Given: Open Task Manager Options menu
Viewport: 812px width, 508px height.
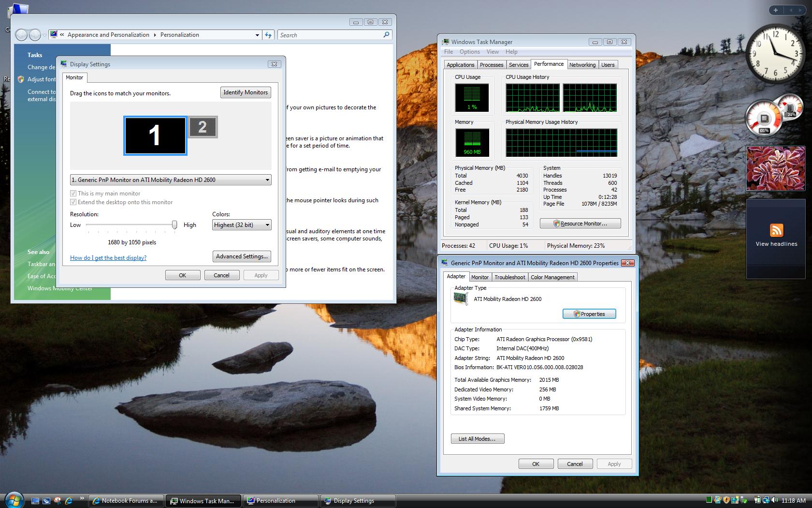Looking at the screenshot, I should [470, 52].
